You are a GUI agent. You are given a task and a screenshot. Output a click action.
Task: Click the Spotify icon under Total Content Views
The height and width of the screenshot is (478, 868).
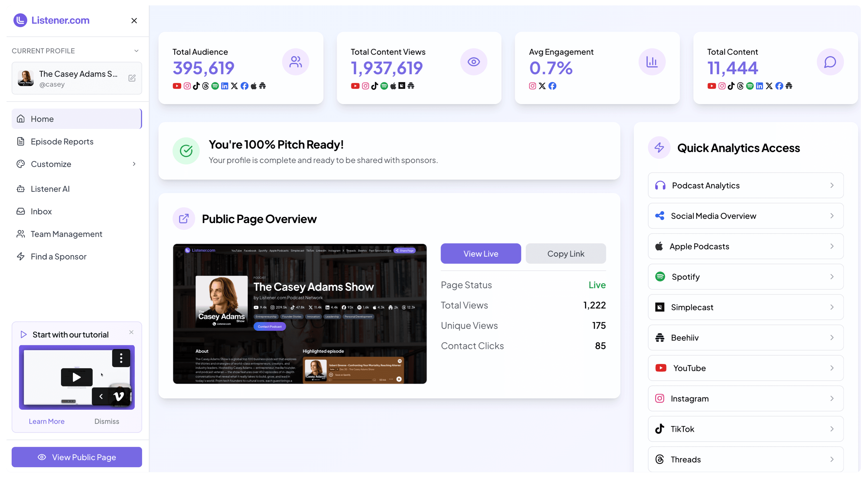click(384, 86)
